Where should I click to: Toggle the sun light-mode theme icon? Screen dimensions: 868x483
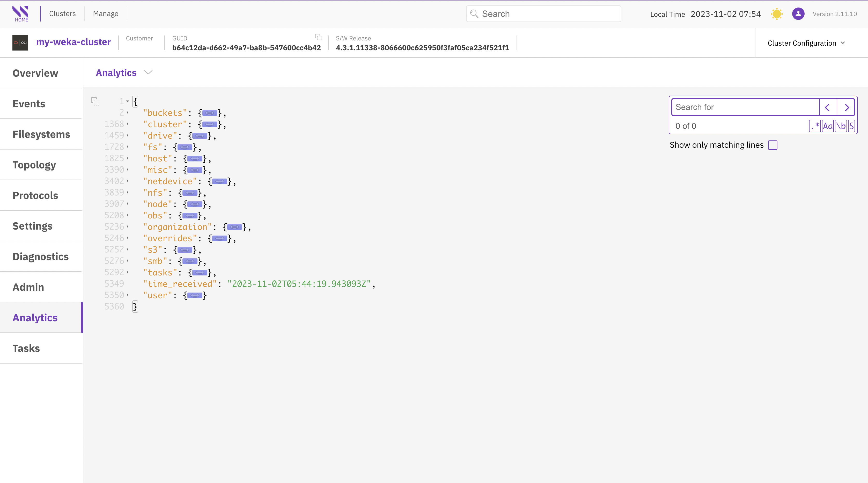click(x=776, y=14)
